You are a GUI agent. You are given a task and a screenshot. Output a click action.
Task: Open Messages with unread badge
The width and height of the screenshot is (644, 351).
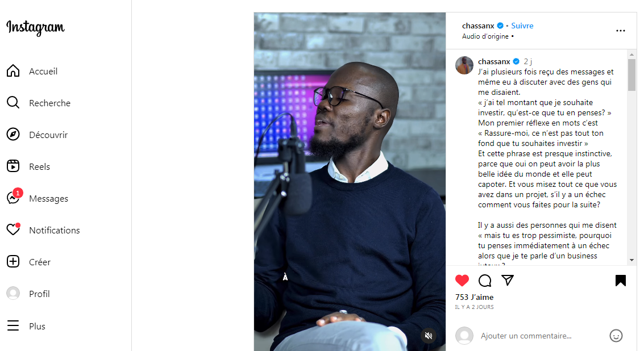(x=14, y=197)
